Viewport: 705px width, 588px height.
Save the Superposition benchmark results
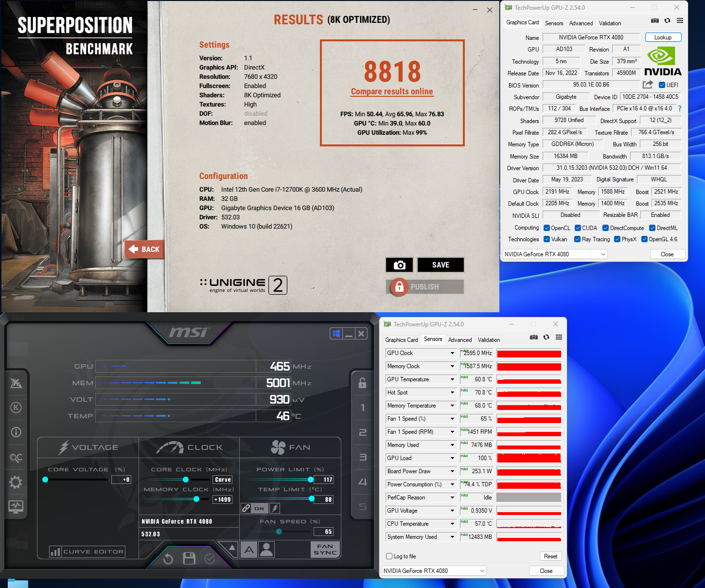tap(441, 265)
